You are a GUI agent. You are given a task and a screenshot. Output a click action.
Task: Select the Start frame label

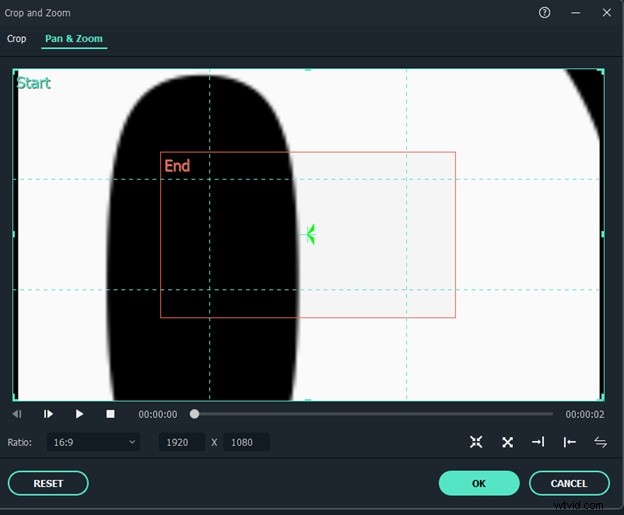coord(34,83)
